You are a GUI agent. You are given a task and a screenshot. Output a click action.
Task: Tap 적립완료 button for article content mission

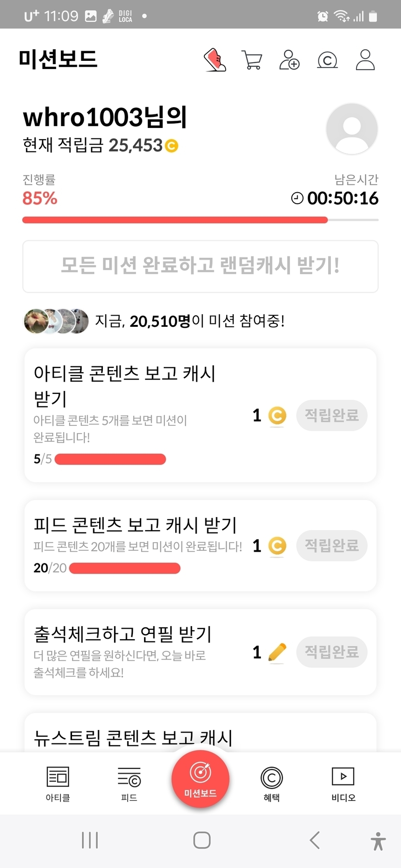click(x=331, y=415)
